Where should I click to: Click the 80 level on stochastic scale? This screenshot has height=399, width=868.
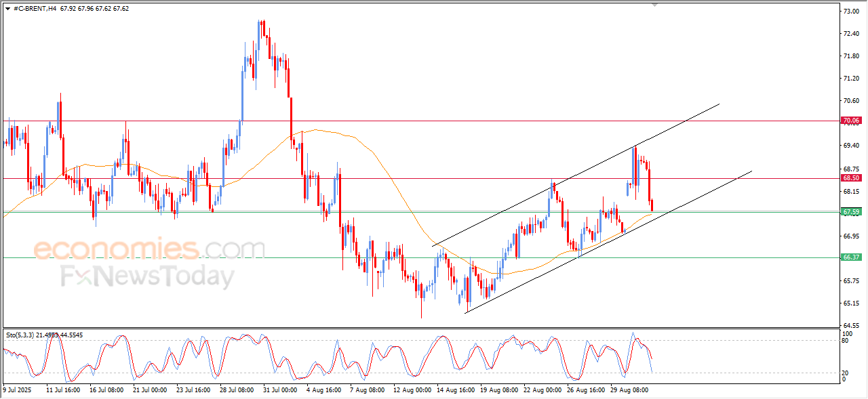[846, 341]
